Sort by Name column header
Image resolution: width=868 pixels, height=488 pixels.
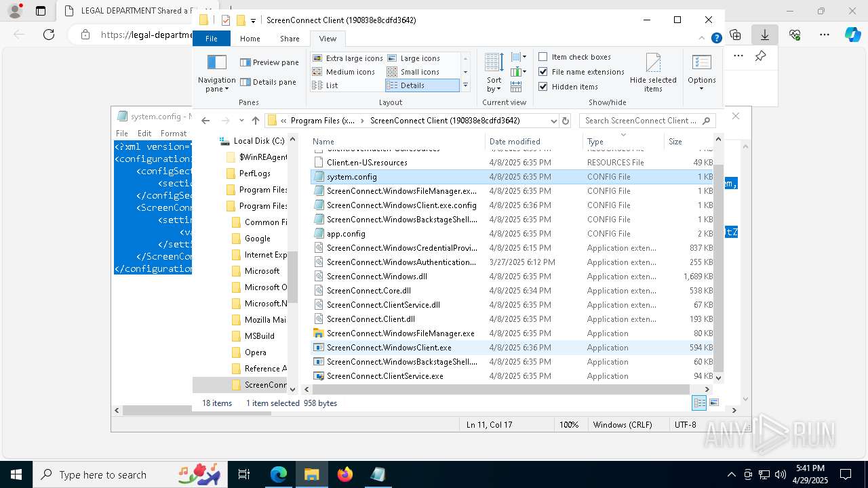(397, 142)
